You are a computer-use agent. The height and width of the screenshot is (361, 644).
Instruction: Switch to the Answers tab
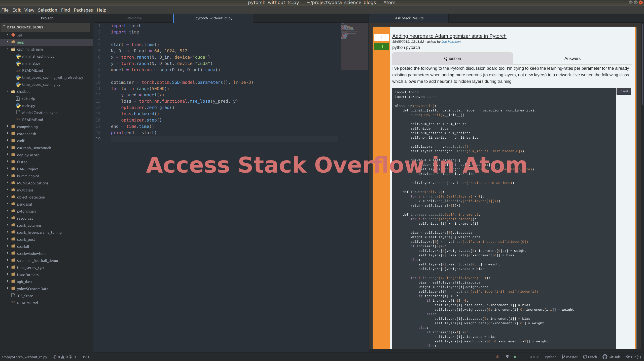coord(572,58)
